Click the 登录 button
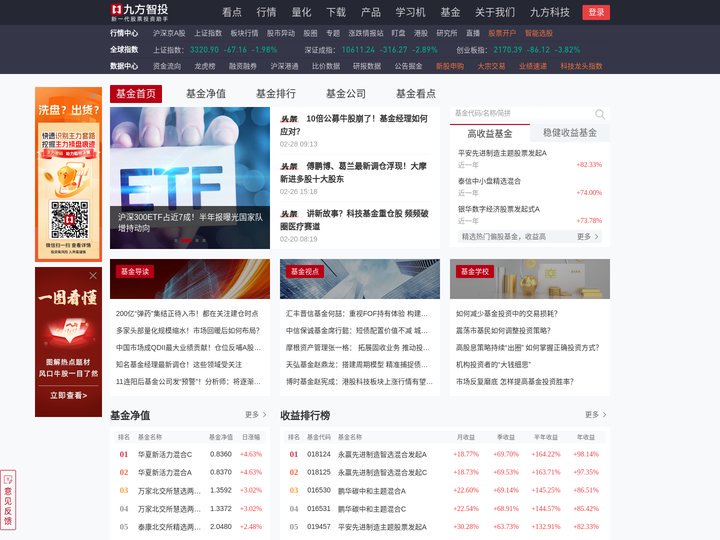 click(596, 12)
